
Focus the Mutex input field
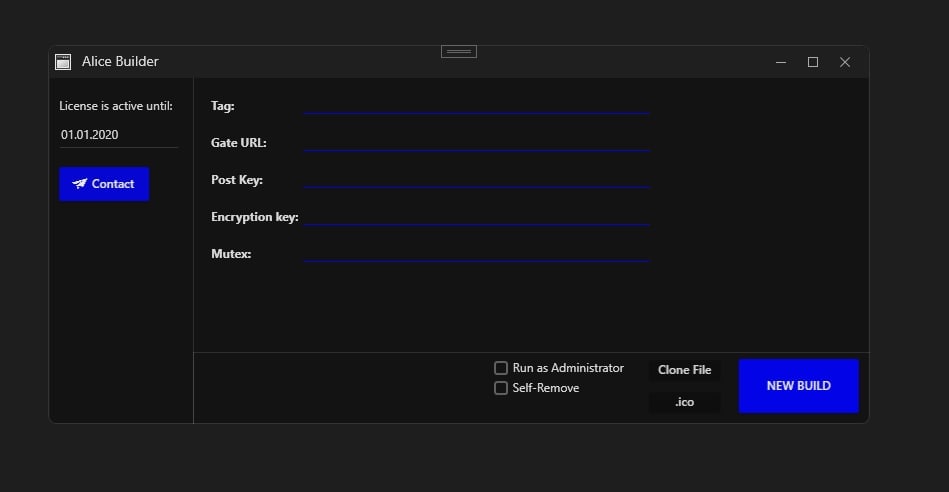pyautogui.click(x=477, y=252)
